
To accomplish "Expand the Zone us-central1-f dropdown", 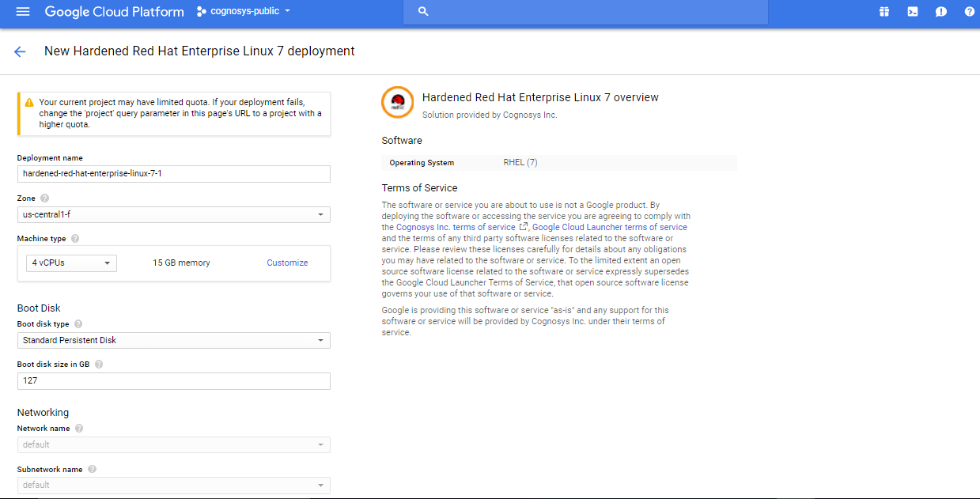I will coord(173,215).
